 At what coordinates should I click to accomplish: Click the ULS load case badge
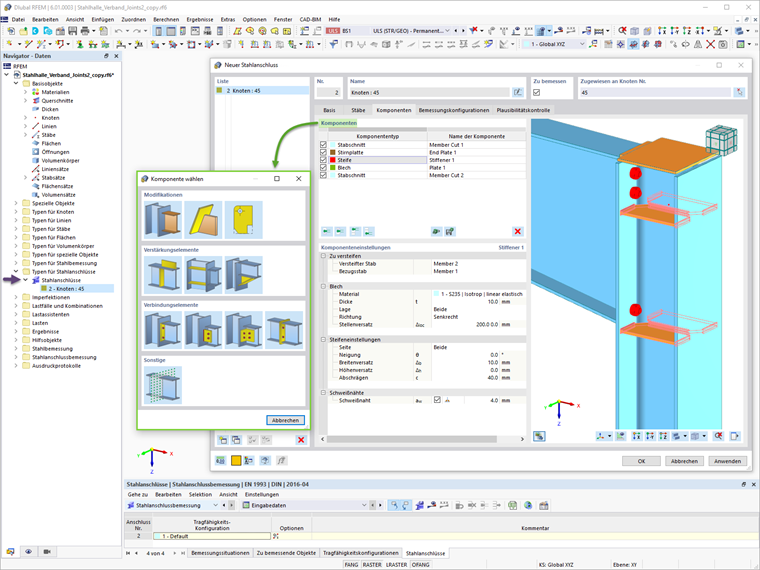click(x=332, y=31)
